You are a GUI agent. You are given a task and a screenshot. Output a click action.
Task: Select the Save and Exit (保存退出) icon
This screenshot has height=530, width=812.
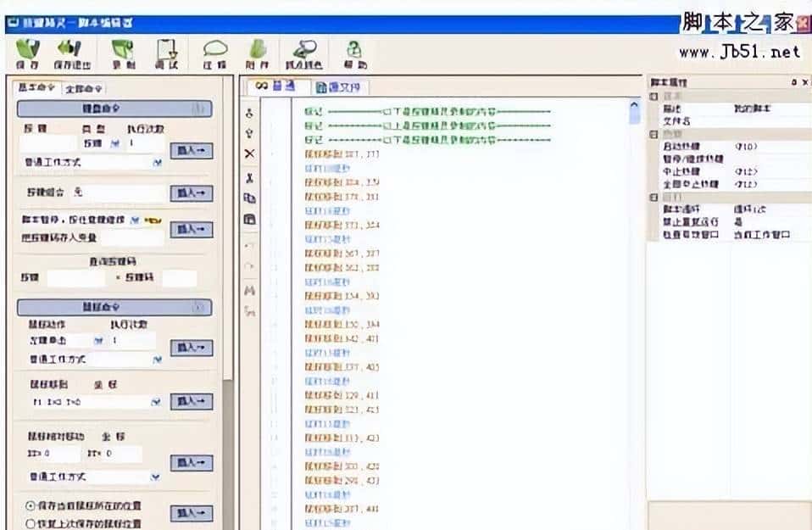pos(72,53)
